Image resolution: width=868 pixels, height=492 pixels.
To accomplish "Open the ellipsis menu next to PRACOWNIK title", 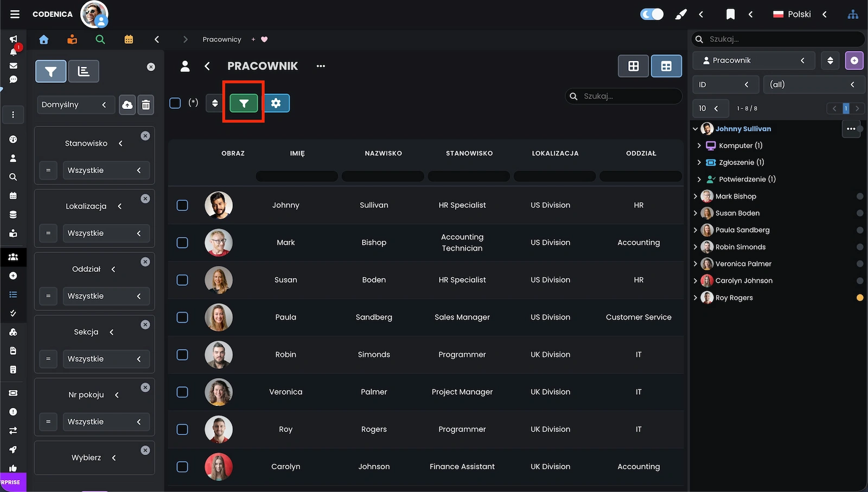I will [320, 66].
